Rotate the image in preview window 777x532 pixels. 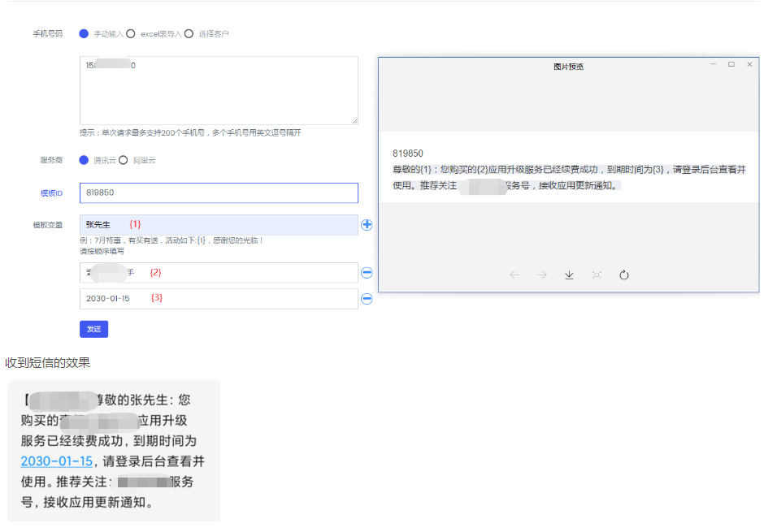624,275
